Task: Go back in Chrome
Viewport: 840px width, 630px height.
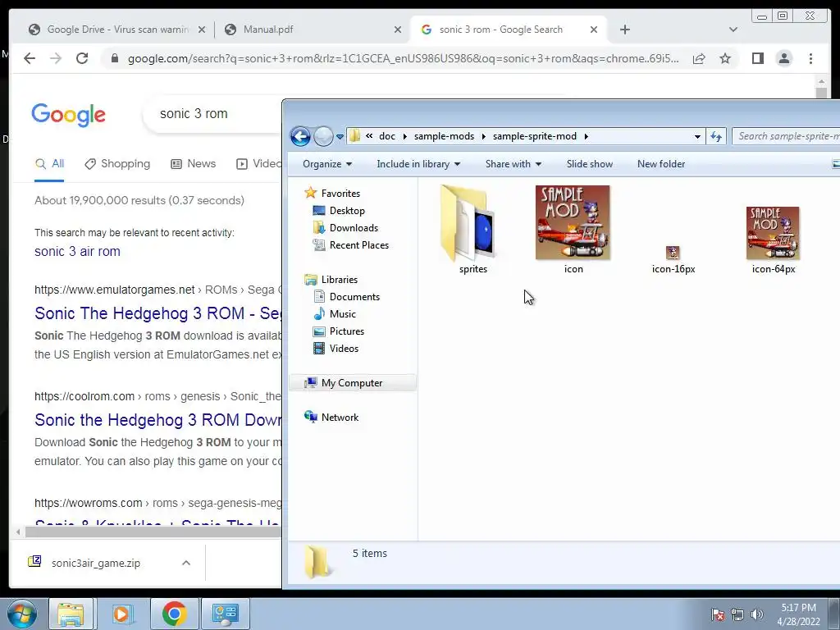Action: coord(30,58)
